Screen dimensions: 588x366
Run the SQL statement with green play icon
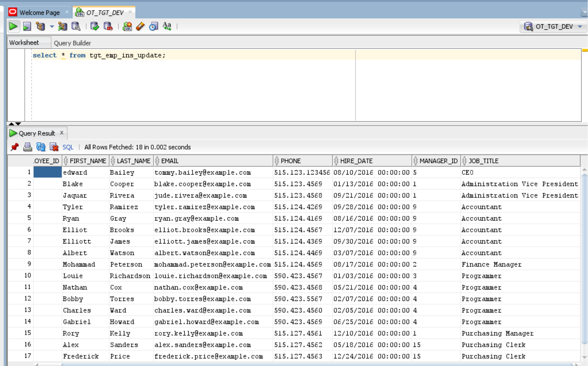point(13,26)
